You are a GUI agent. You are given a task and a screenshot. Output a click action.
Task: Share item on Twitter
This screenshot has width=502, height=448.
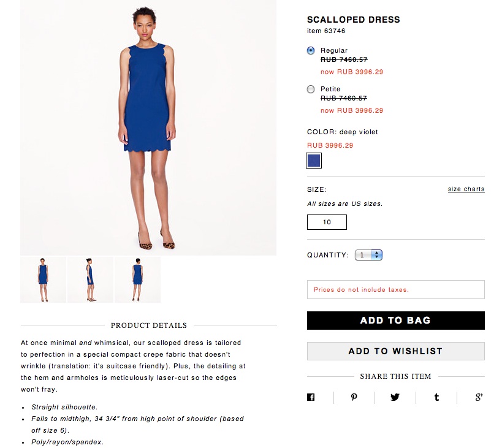395,397
